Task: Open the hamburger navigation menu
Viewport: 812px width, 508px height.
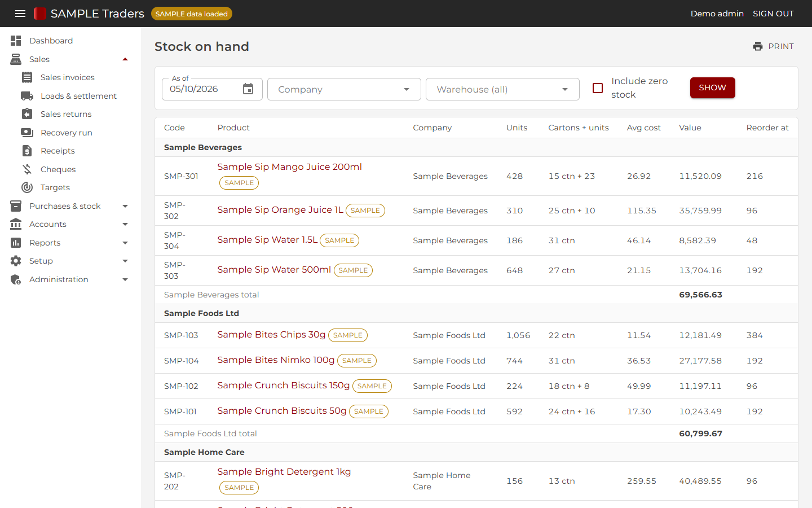Action: (x=20, y=14)
